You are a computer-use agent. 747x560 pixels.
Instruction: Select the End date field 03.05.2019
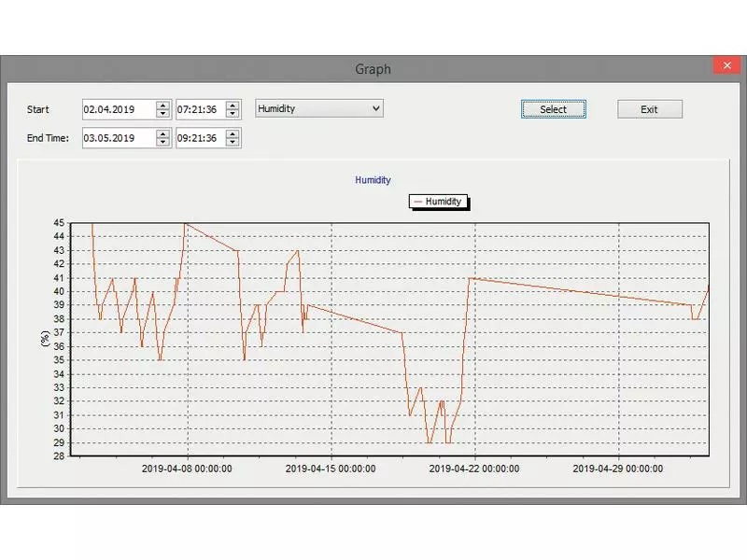pos(118,138)
